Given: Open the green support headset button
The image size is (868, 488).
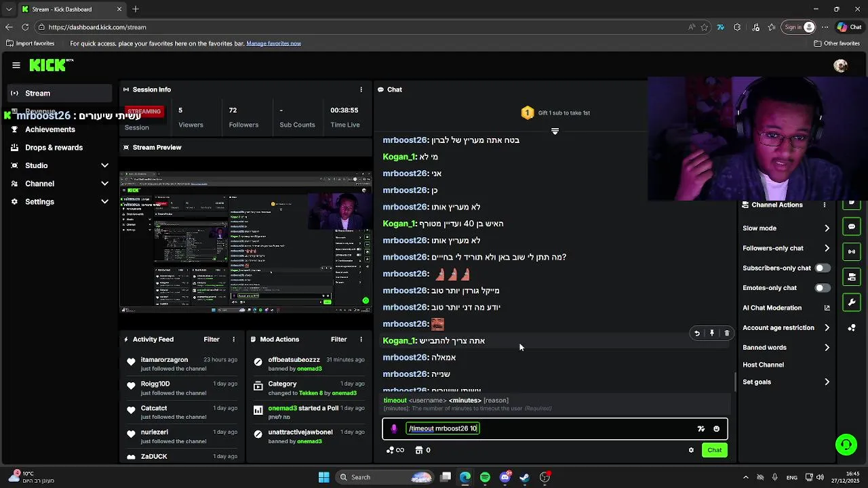Looking at the screenshot, I should coord(846,445).
